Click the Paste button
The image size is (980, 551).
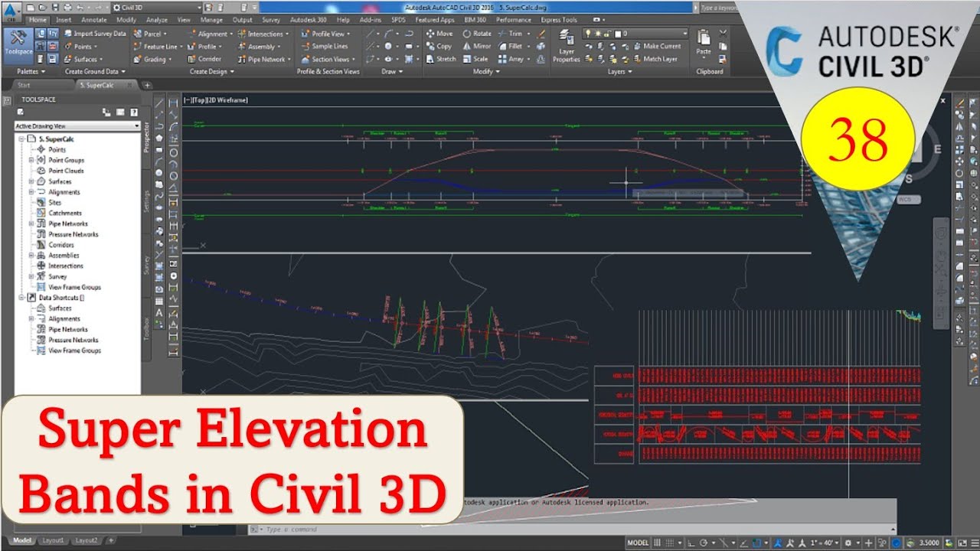coord(704,43)
